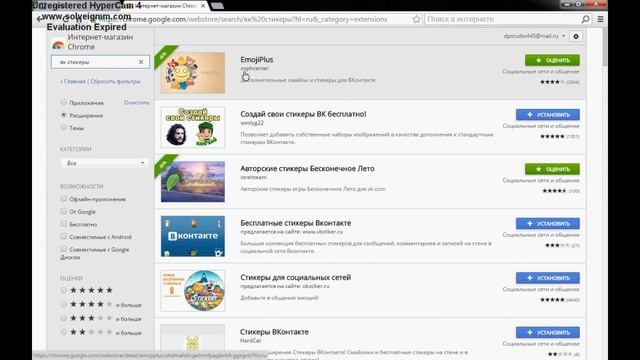The height and width of the screenshot is (360, 640).
Task: Open Бесплатные стикеры Вконтакте title
Action: 296,223
